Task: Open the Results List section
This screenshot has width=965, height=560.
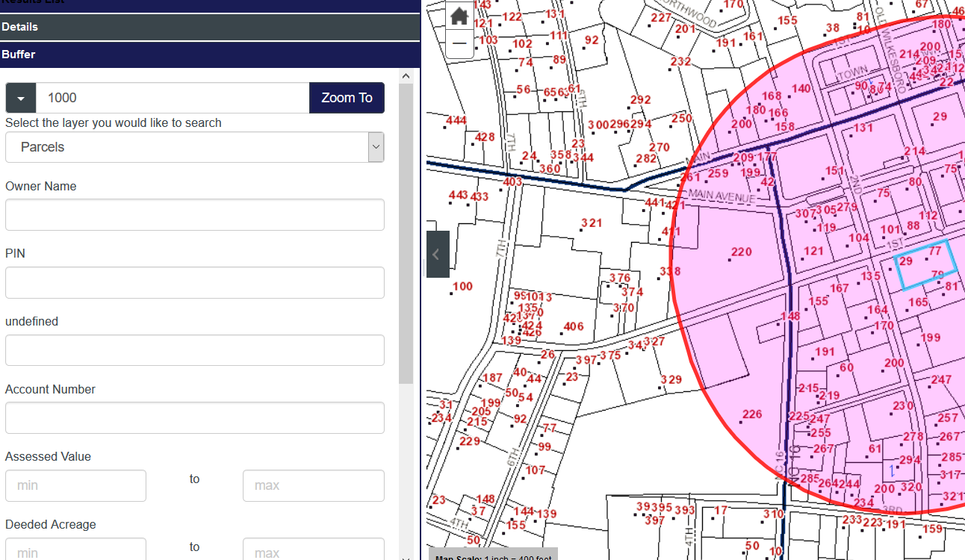Action: 210,2
